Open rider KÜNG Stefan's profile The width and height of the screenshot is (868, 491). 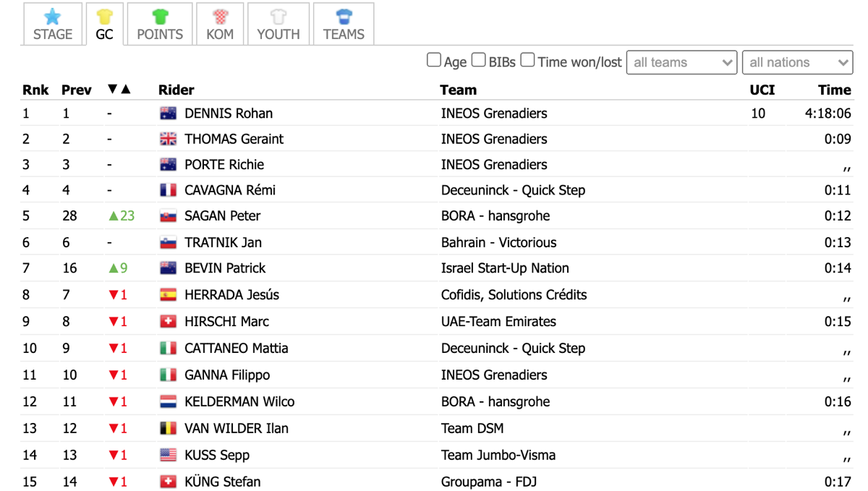[x=222, y=482]
